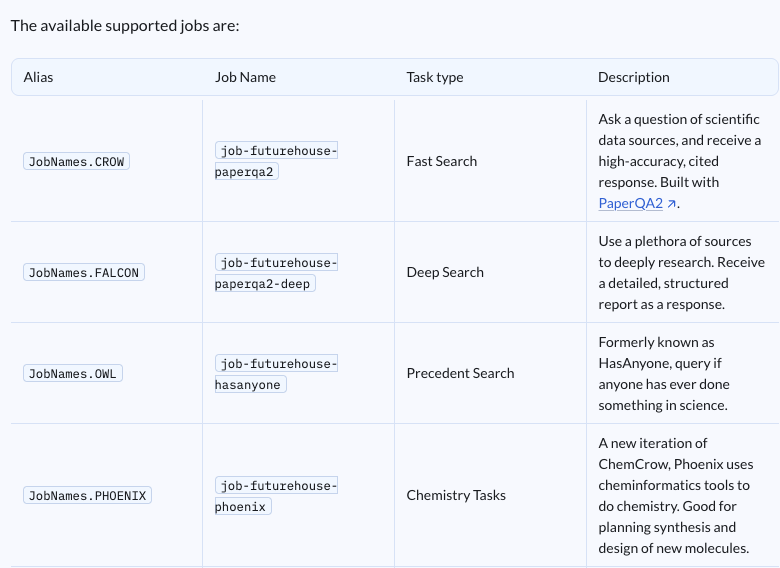The image size is (780, 568).
Task: Click the JobNames.CROW alias code
Action: 76,162
